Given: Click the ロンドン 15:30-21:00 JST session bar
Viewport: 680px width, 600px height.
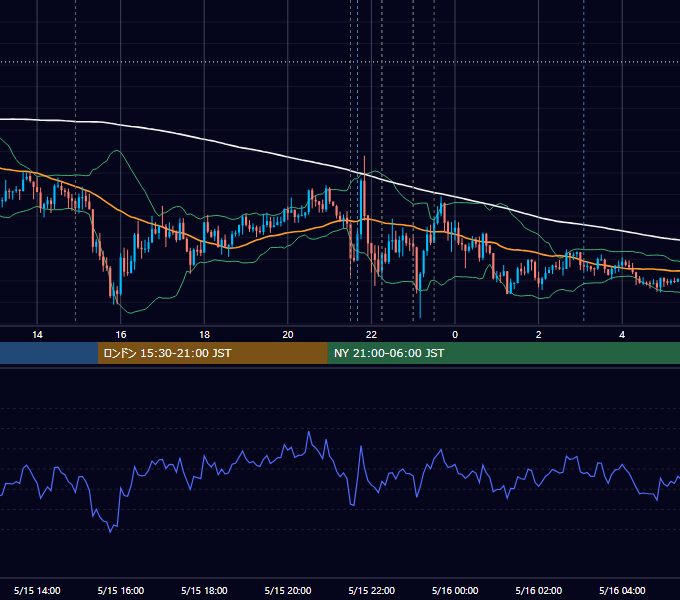Looking at the screenshot, I should point(212,353).
